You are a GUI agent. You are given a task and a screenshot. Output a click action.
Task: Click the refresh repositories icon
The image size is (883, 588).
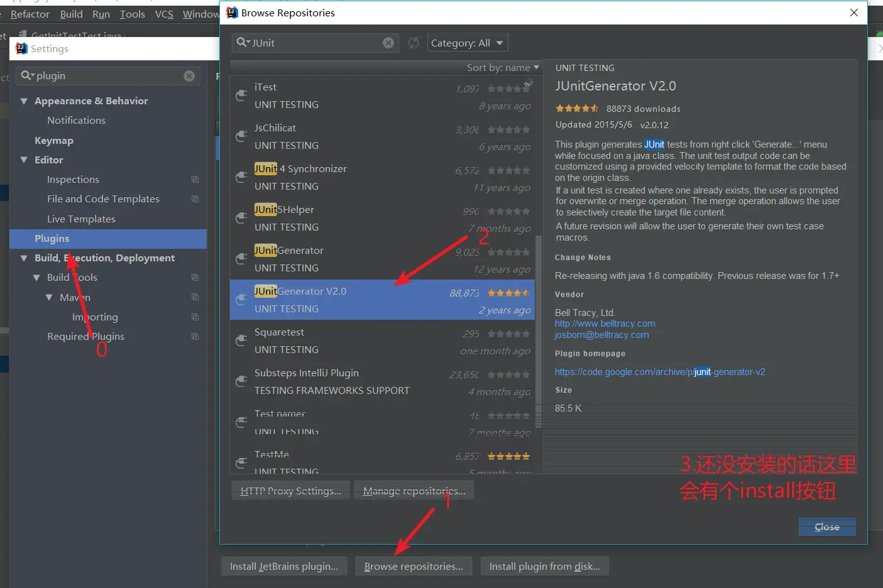coord(414,43)
